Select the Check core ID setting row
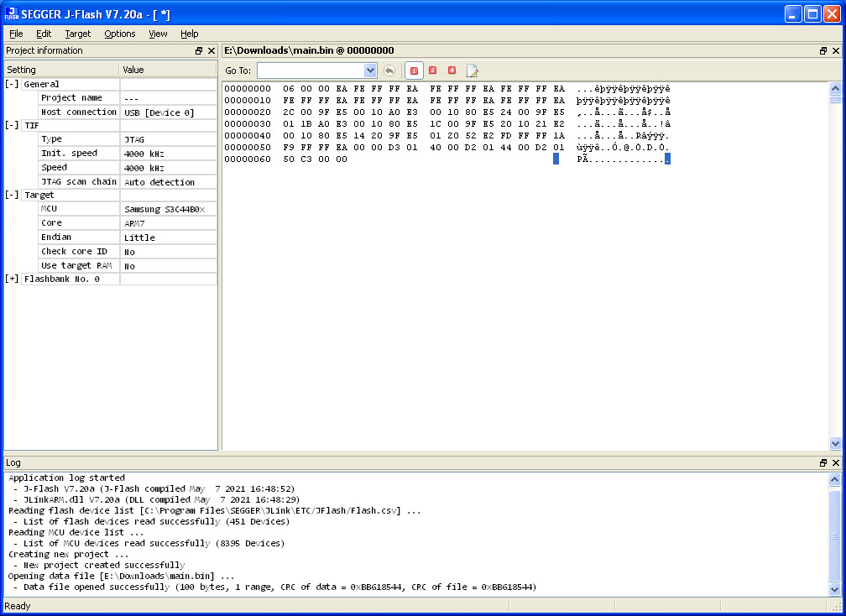The height and width of the screenshot is (616, 846). coord(128,252)
